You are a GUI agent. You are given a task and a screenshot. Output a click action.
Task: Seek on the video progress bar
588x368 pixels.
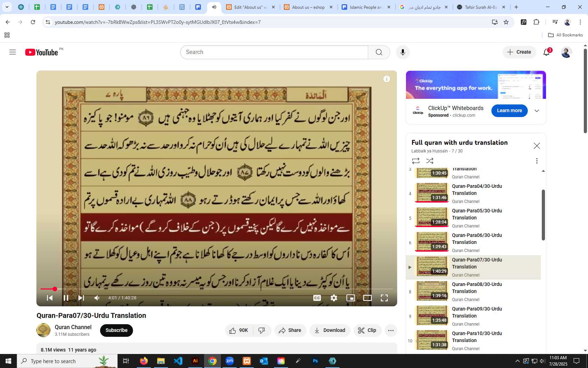tap(217, 289)
